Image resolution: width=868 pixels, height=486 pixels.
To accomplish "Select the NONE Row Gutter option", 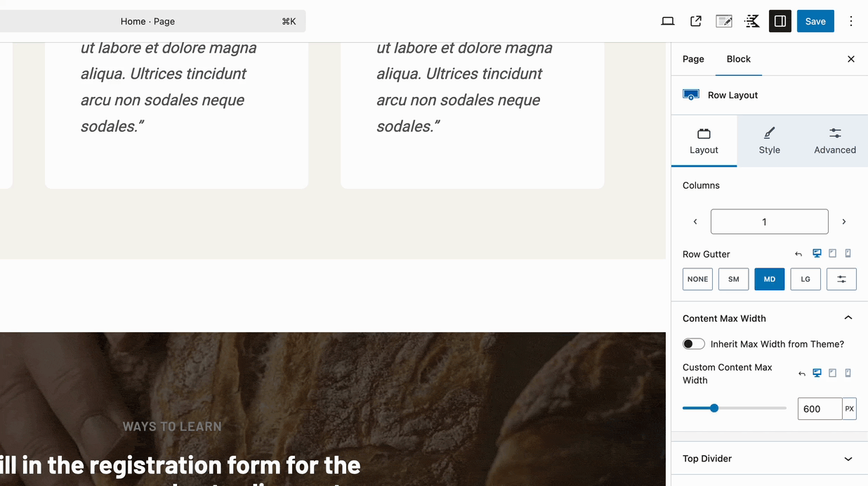I will 697,279.
